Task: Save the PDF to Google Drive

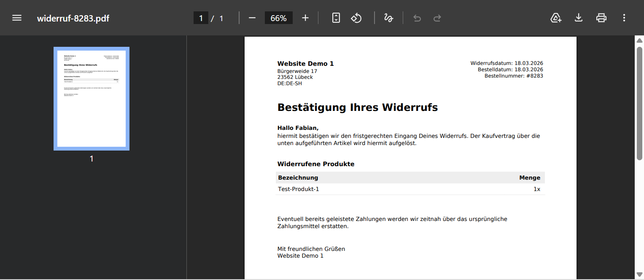Action: 556,18
